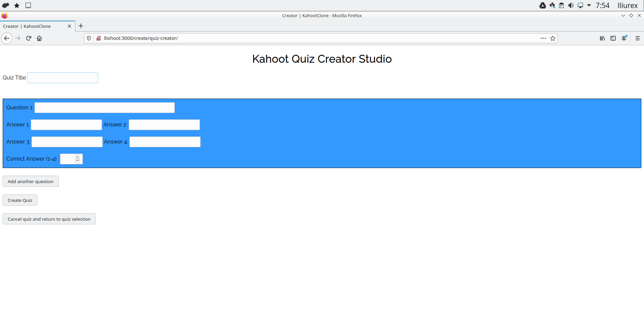Open the clipboard tray icon
This screenshot has width=644, height=331.
click(561, 5)
